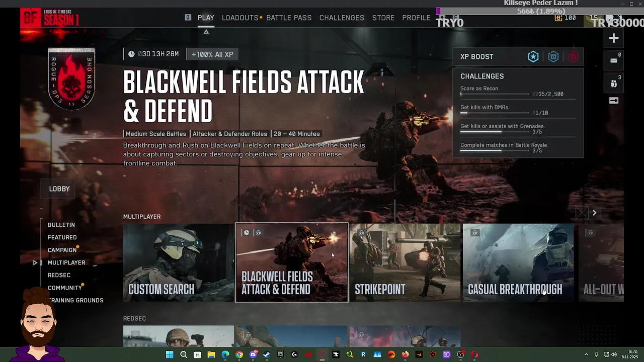Open Windows Search in the taskbar
This screenshot has width=644, height=362.
coord(184,354)
